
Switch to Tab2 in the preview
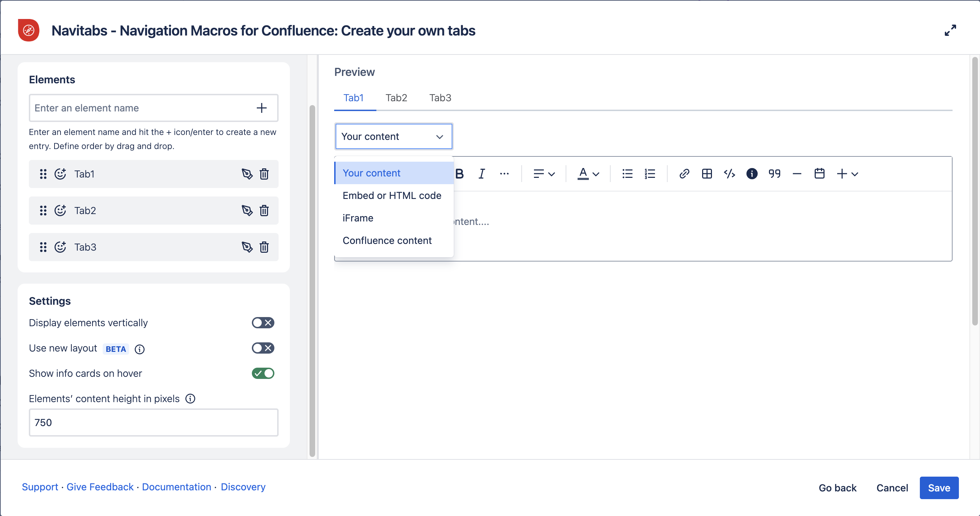click(396, 98)
